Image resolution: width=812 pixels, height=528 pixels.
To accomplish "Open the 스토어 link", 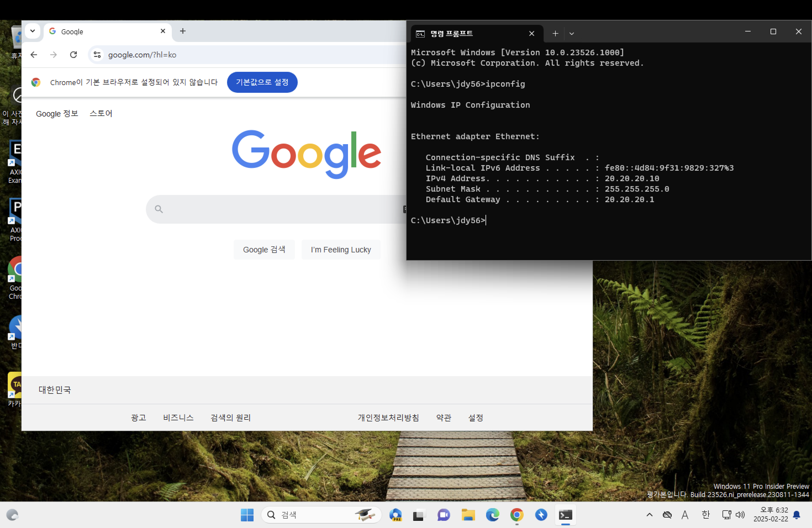I will click(x=101, y=113).
